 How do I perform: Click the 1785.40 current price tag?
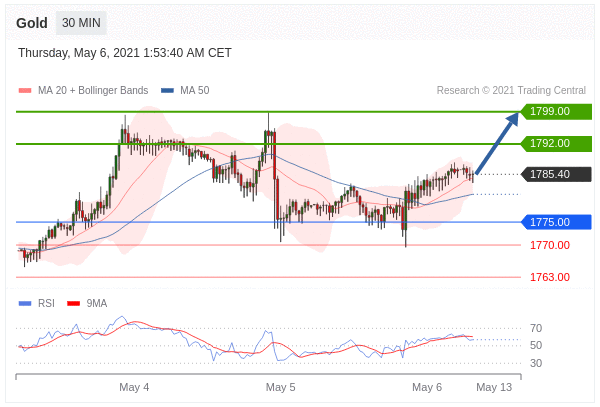tap(556, 174)
